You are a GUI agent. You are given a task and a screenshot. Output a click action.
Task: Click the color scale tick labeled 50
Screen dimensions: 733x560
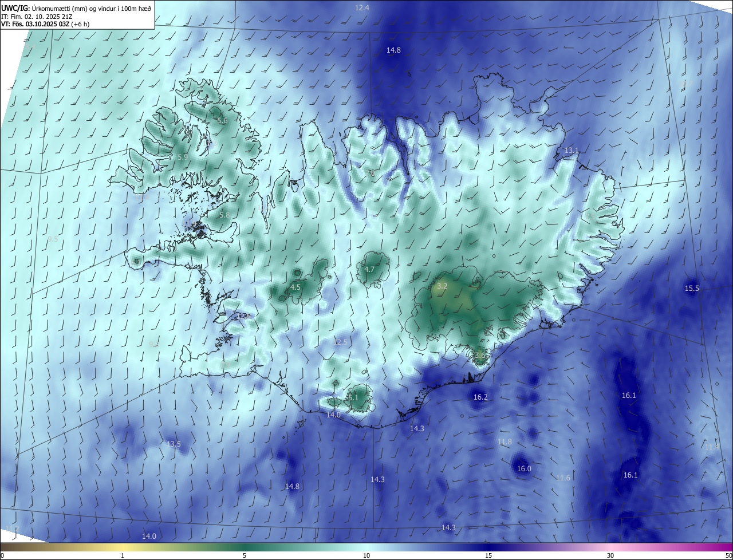728,555
